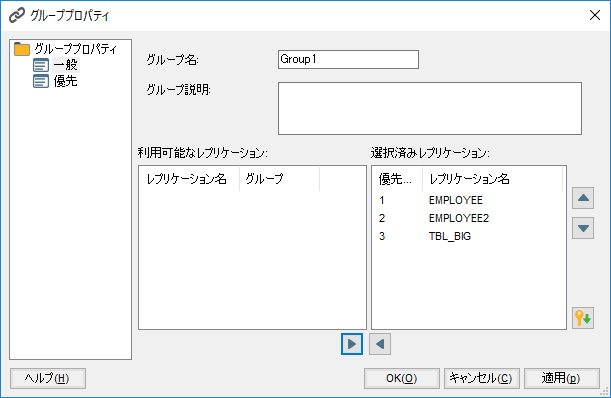The width and height of the screenshot is (611, 398).
Task: Select the 一般 tree item
Action: (x=65, y=65)
